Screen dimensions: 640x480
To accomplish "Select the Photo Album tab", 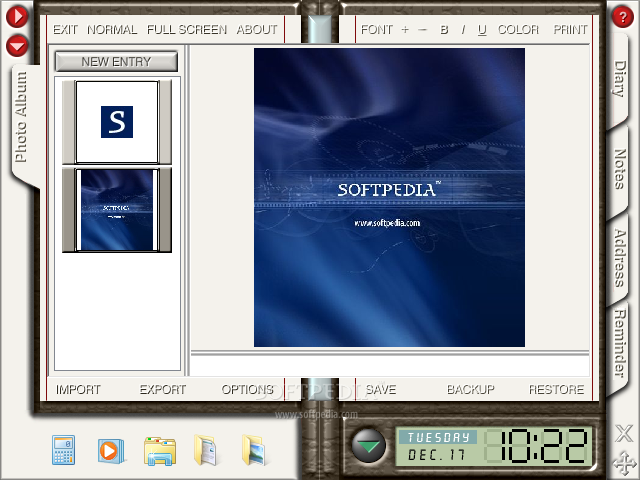I will (21, 118).
